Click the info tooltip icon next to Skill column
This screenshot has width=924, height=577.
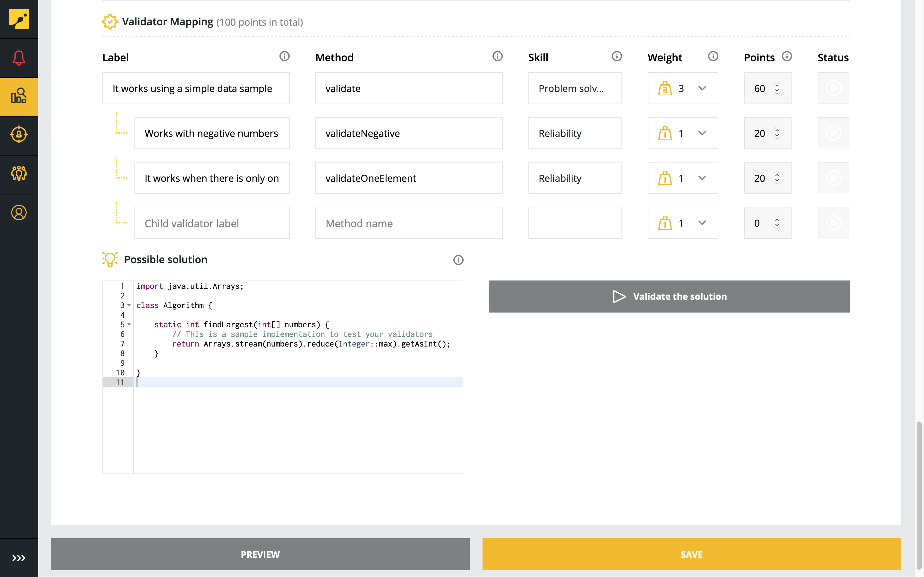(617, 56)
